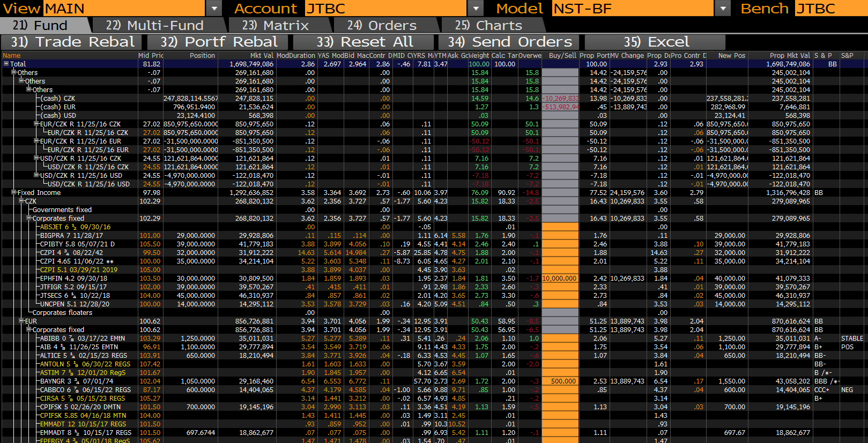The image size is (868, 443).
Task: Select the ANTOLN 5 06/30/22 REGS security
Action: 85,364
